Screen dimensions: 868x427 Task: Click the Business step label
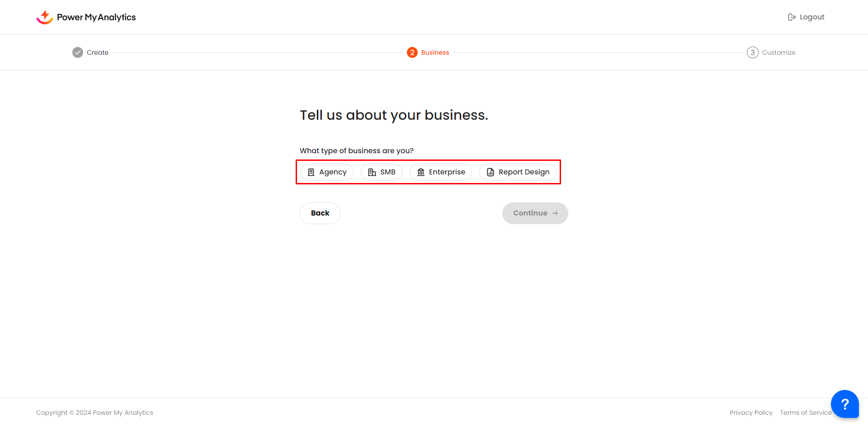click(x=435, y=52)
